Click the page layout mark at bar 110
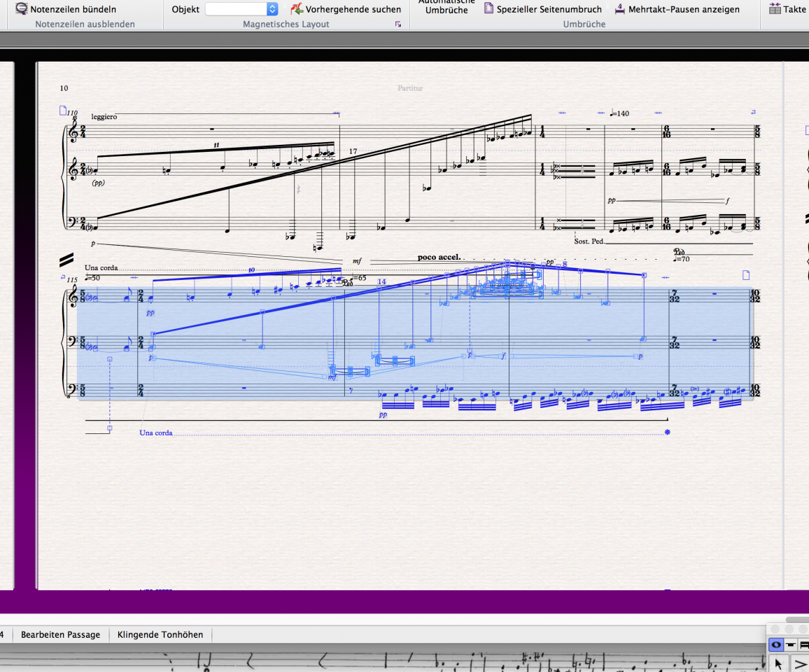The height and width of the screenshot is (672, 809). tap(63, 110)
